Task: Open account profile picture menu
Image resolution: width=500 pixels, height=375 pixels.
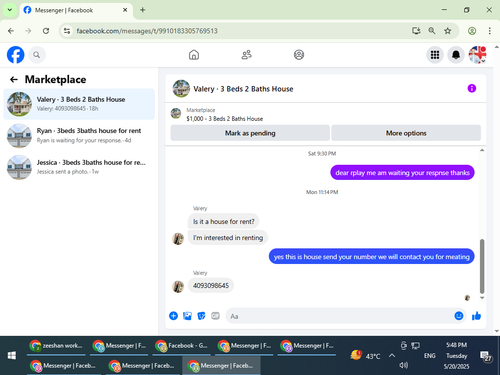Action: pyautogui.click(x=477, y=55)
